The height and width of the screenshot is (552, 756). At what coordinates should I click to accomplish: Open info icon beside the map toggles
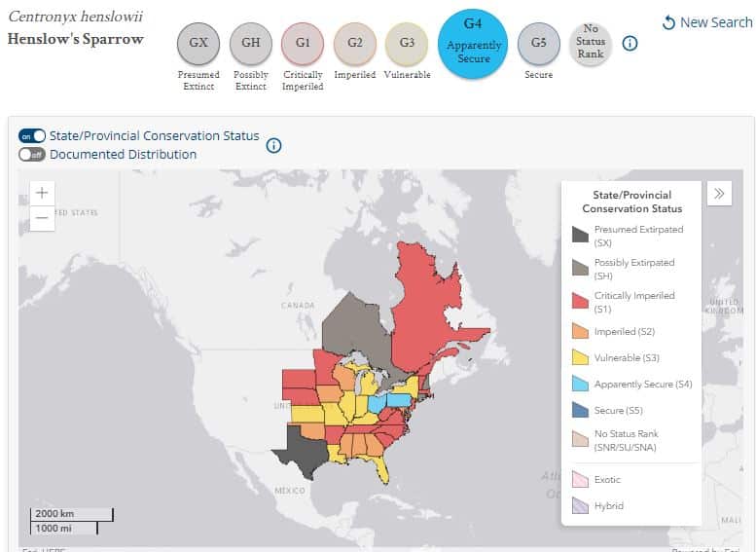point(273,145)
